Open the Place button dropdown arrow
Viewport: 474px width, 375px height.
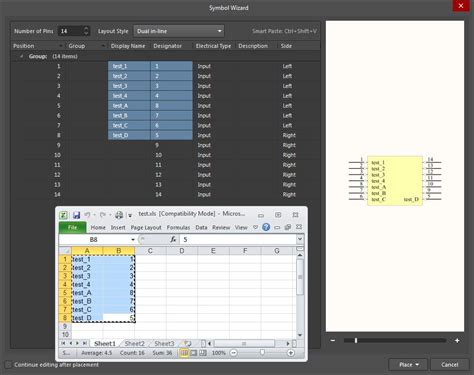click(417, 365)
